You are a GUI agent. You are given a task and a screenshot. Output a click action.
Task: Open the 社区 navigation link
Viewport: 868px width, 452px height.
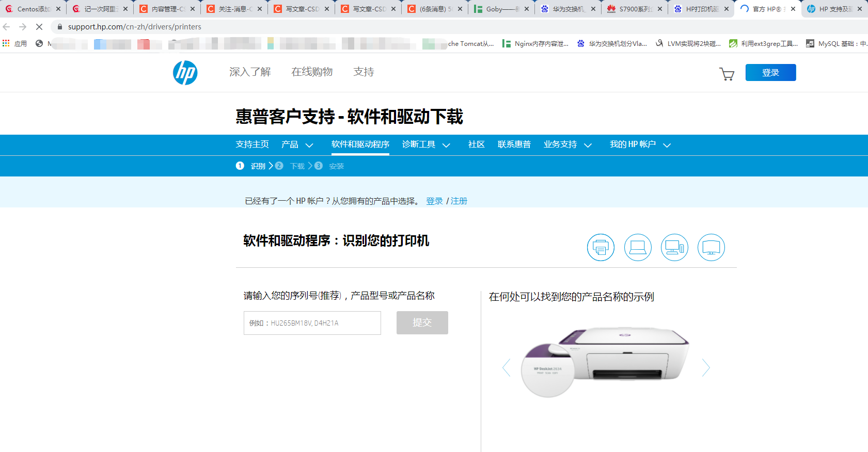476,144
